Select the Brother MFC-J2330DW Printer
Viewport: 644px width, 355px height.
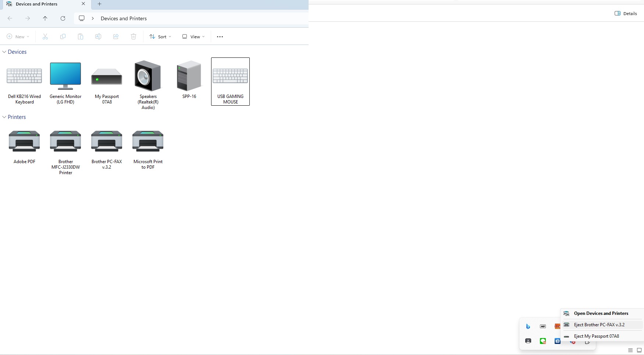coord(65,152)
